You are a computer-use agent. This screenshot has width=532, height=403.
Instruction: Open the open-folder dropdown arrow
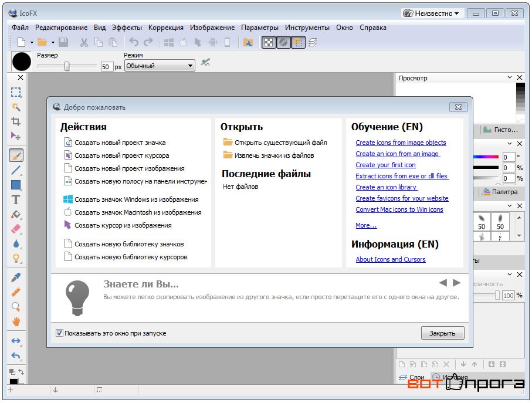pos(53,43)
